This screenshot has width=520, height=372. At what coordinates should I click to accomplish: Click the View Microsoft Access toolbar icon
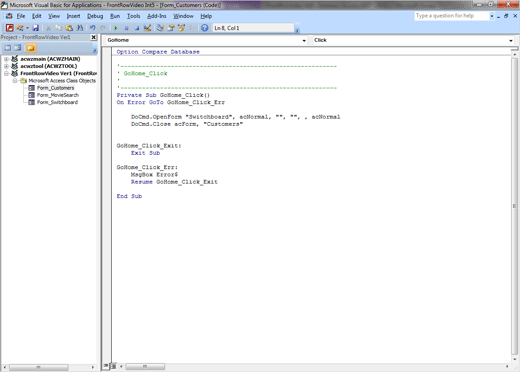(x=10, y=28)
